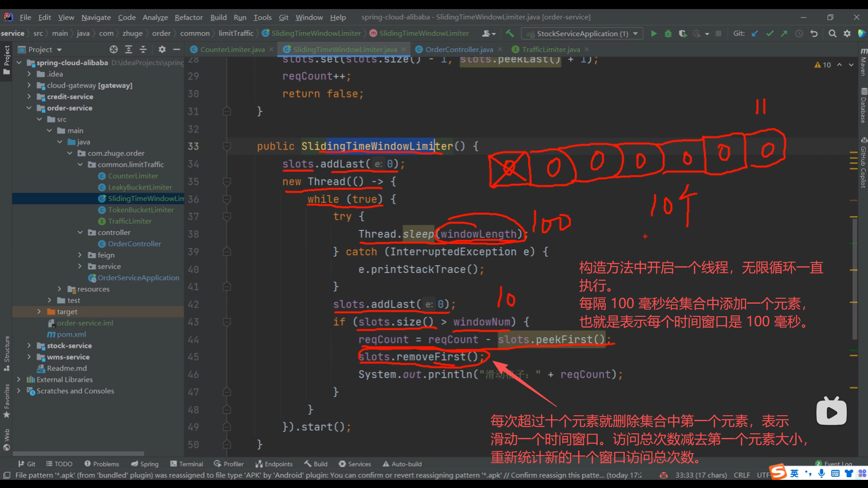This screenshot has height=488, width=868.
Task: Select TokenBucketLimiter in project tree
Action: 141,210
